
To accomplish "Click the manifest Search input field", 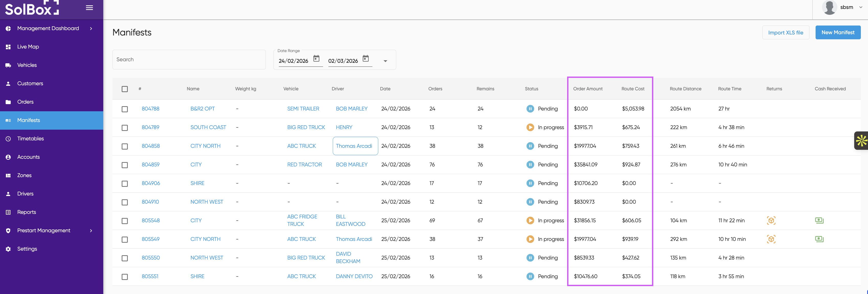I will 189,59.
